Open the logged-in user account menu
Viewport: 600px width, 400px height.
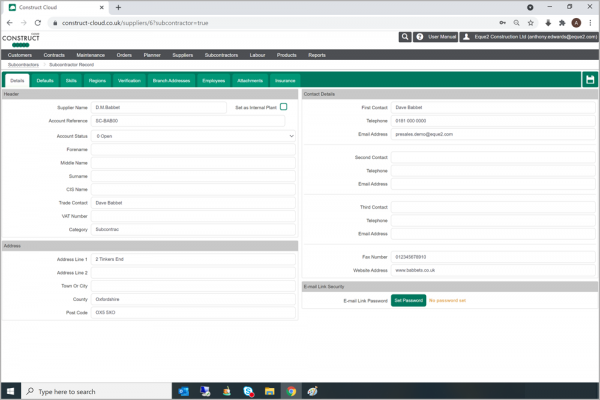[x=529, y=37]
